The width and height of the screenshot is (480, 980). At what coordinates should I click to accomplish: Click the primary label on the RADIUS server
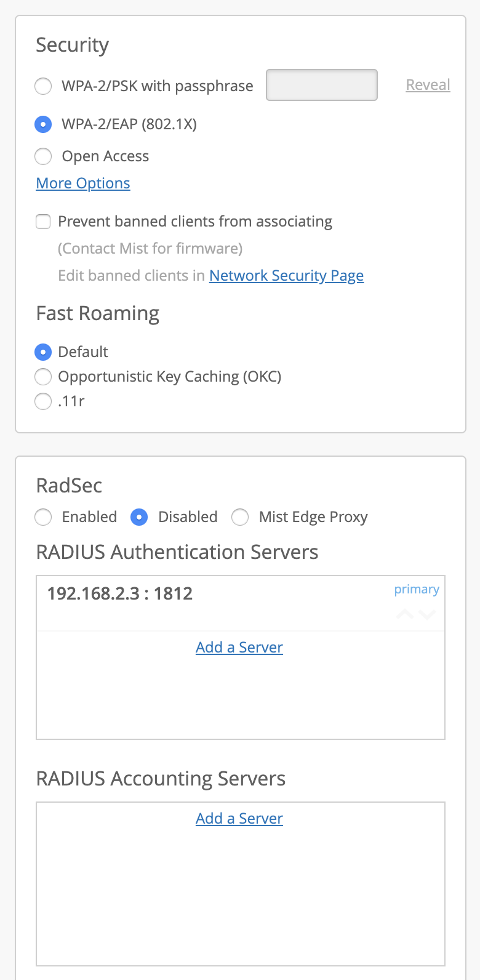click(417, 589)
